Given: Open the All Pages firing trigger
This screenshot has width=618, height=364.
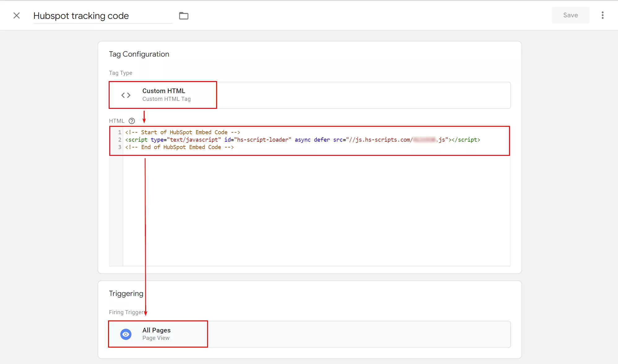Looking at the screenshot, I should 310,334.
